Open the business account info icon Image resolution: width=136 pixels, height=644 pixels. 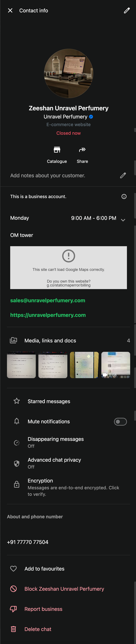coord(124,196)
